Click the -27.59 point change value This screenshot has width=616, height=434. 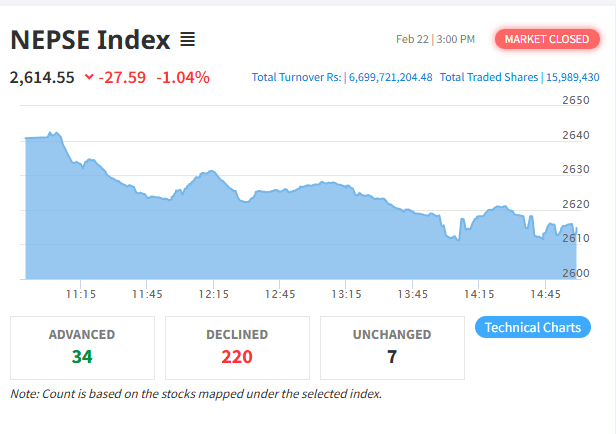[122, 77]
